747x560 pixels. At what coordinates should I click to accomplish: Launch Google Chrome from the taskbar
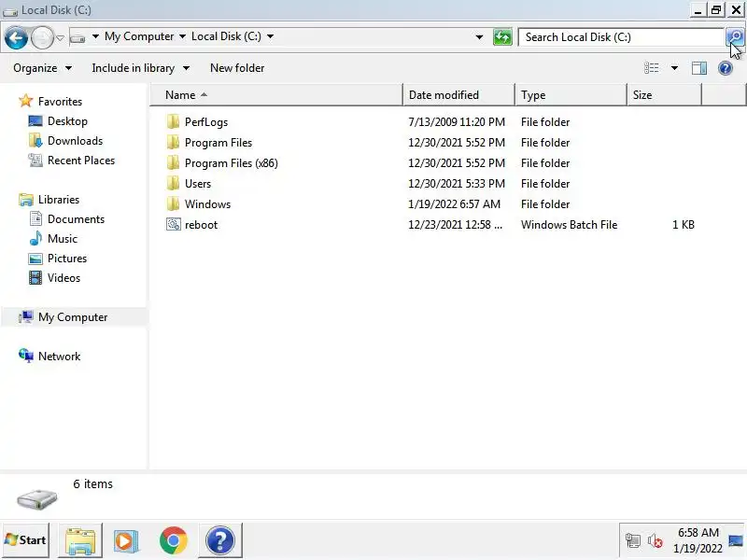point(174,540)
